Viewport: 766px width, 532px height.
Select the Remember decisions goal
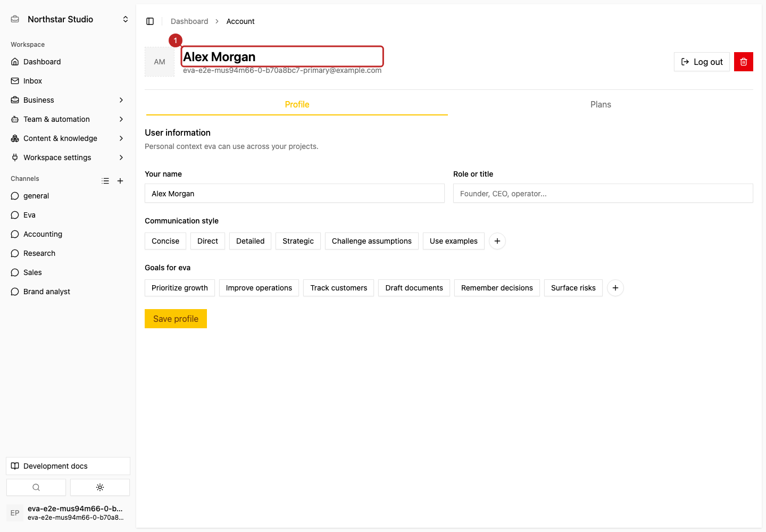[x=497, y=288]
